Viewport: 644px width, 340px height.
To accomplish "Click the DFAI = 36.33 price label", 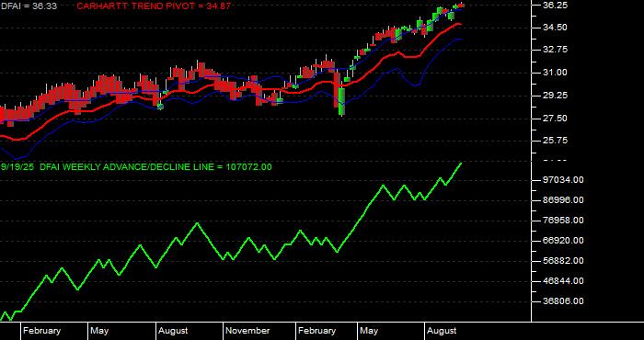I will point(29,6).
